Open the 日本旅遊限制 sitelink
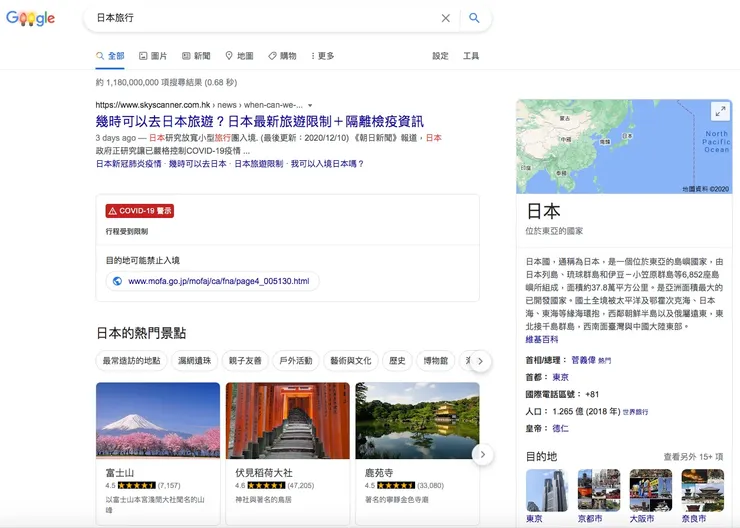This screenshot has width=740, height=528. coord(259,164)
